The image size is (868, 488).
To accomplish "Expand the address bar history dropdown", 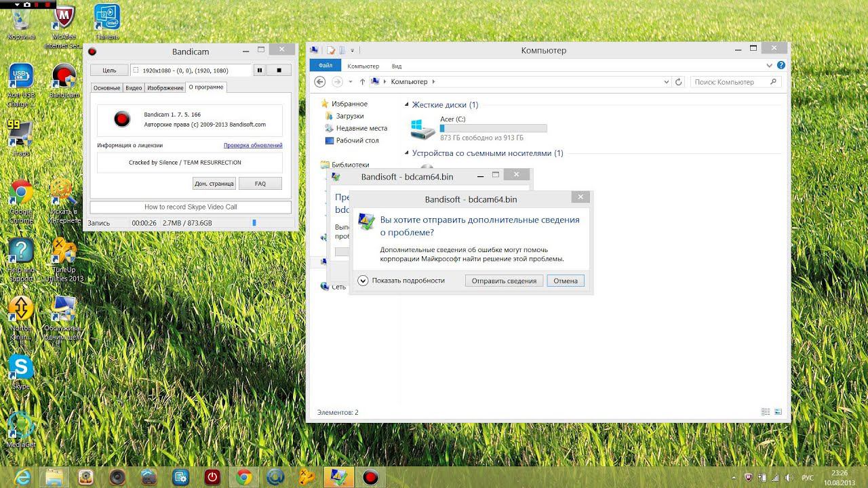I will [x=667, y=82].
